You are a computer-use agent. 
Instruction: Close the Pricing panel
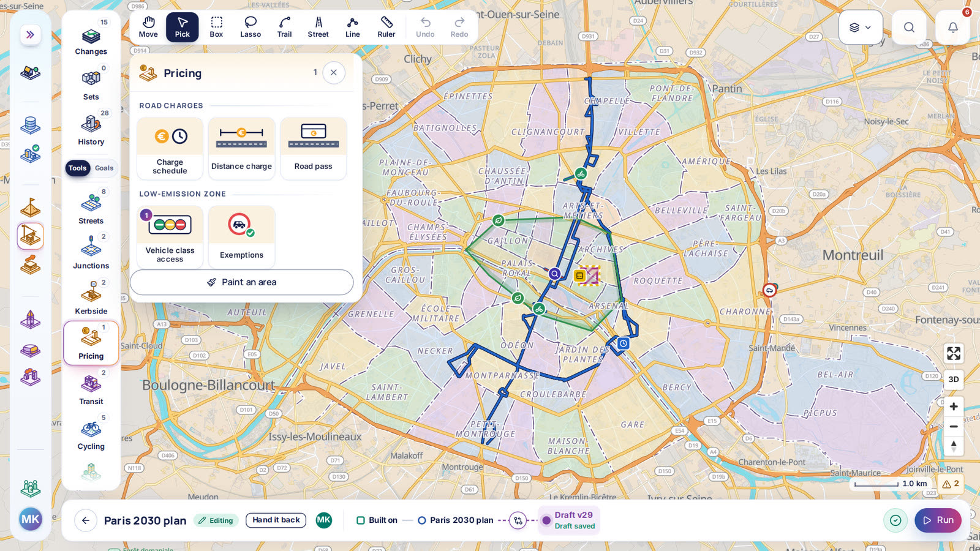click(x=334, y=72)
